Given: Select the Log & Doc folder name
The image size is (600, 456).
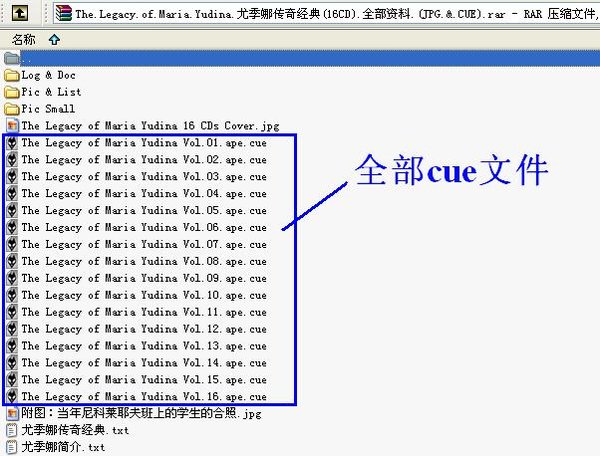Looking at the screenshot, I should coord(49,75).
